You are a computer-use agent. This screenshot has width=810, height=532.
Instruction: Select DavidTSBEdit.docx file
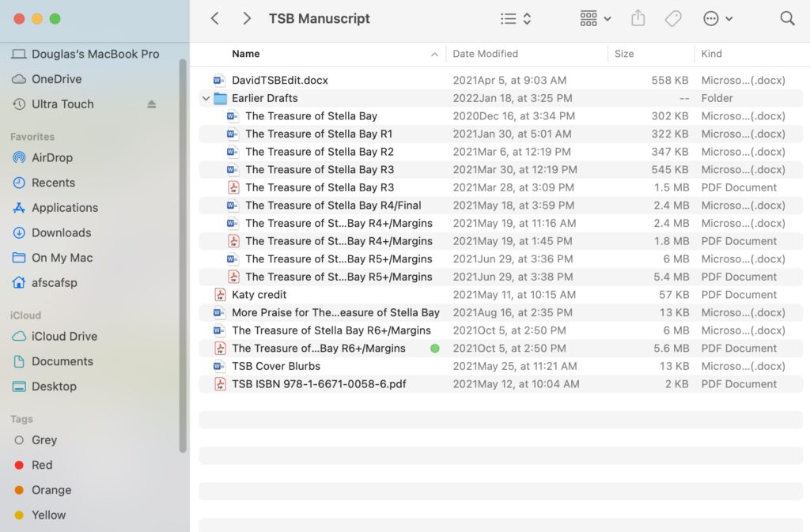pyautogui.click(x=501, y=80)
